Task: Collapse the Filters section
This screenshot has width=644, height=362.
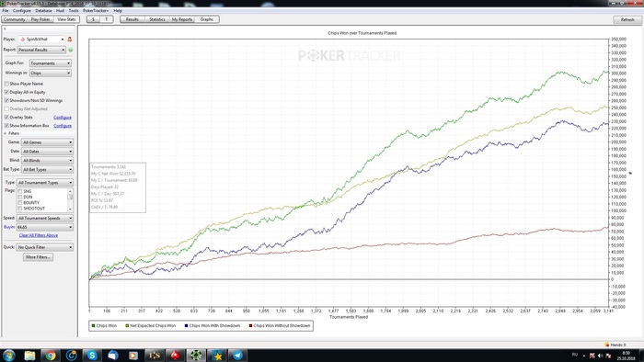Action: (x=6, y=133)
